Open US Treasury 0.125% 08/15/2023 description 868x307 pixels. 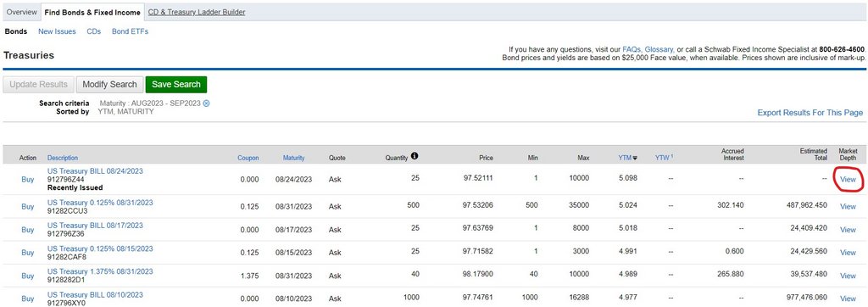100,248
